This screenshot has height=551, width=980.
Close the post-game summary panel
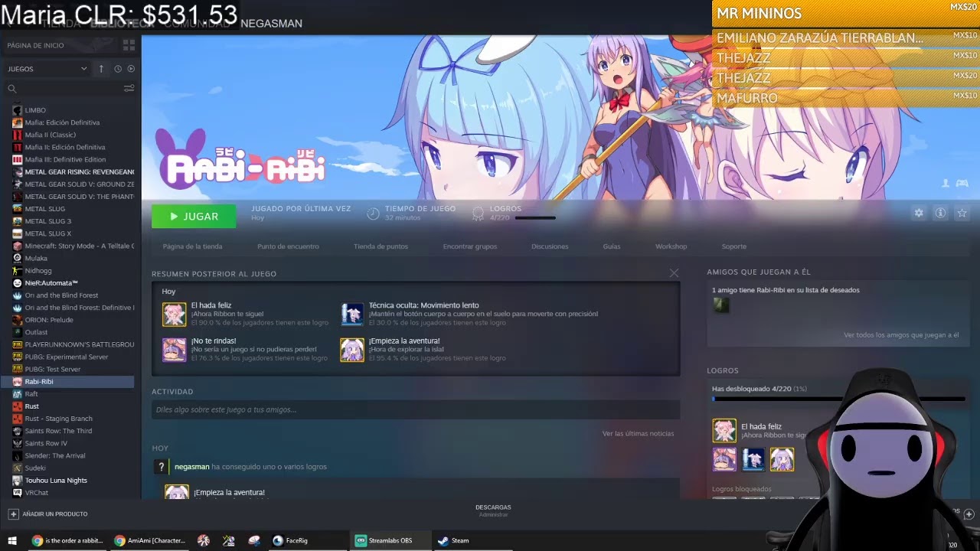coord(674,273)
